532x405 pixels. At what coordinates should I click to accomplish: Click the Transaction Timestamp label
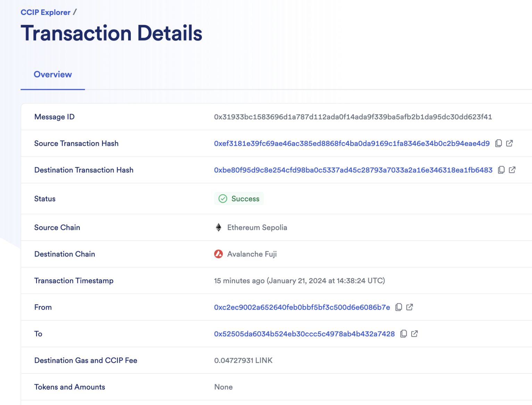(74, 281)
